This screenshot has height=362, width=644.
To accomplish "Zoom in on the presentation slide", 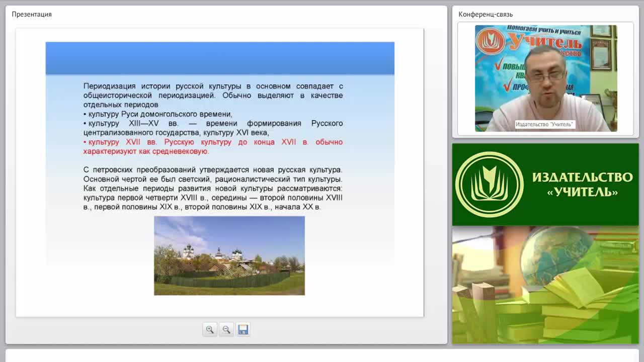I will pyautogui.click(x=210, y=329).
